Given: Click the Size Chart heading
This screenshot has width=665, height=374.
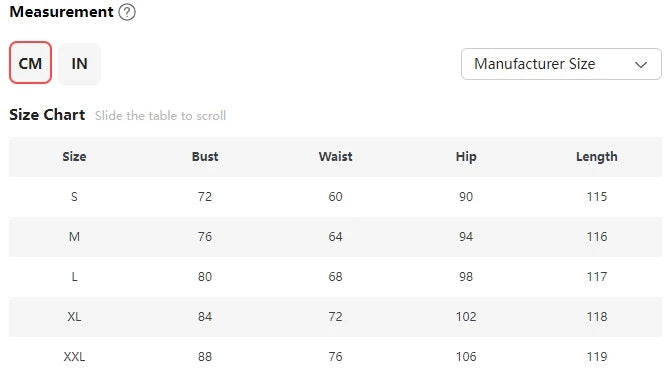Looking at the screenshot, I should [47, 115].
